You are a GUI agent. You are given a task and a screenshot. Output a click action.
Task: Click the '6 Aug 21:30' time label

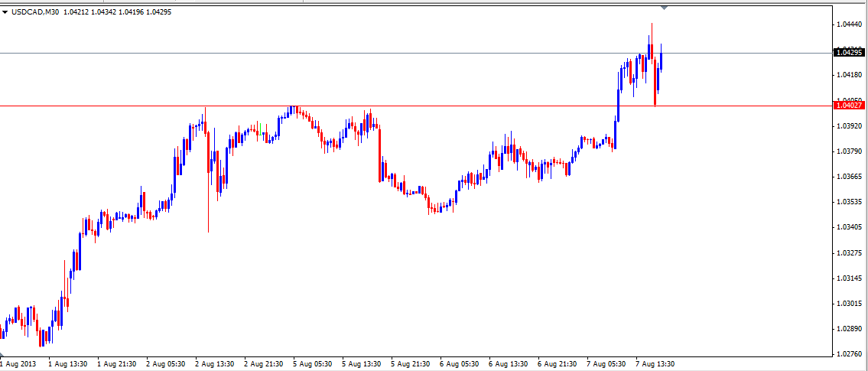(556, 363)
